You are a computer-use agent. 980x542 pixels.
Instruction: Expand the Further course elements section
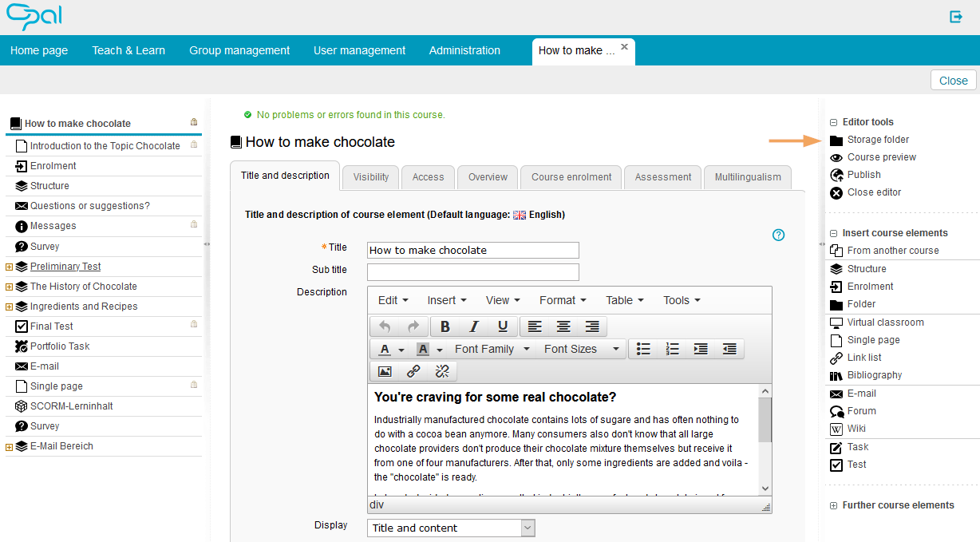834,505
